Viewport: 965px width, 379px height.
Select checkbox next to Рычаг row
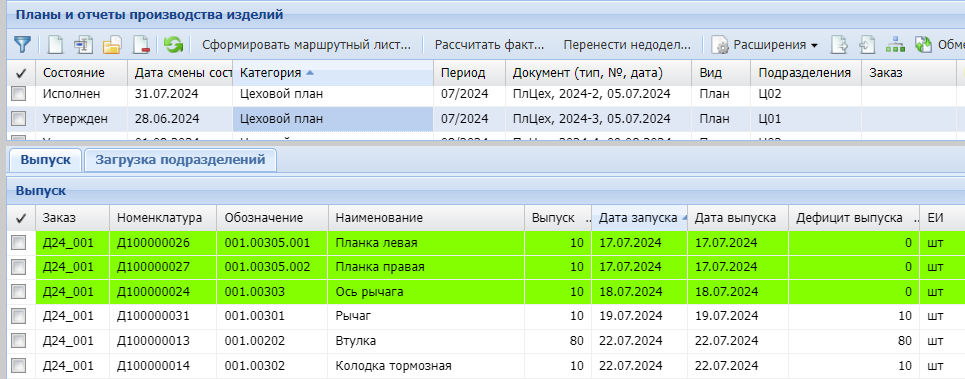[x=19, y=316]
